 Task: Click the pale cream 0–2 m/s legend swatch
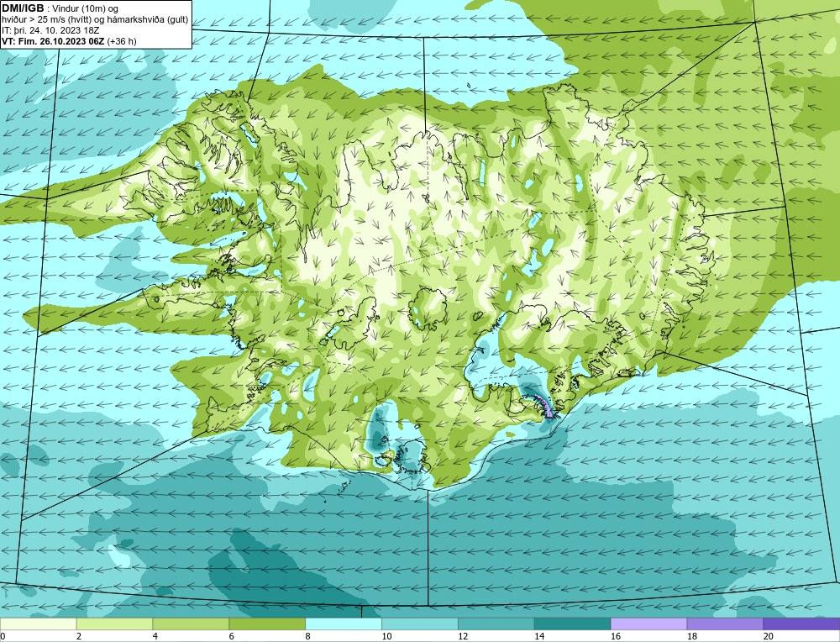tap(38, 624)
